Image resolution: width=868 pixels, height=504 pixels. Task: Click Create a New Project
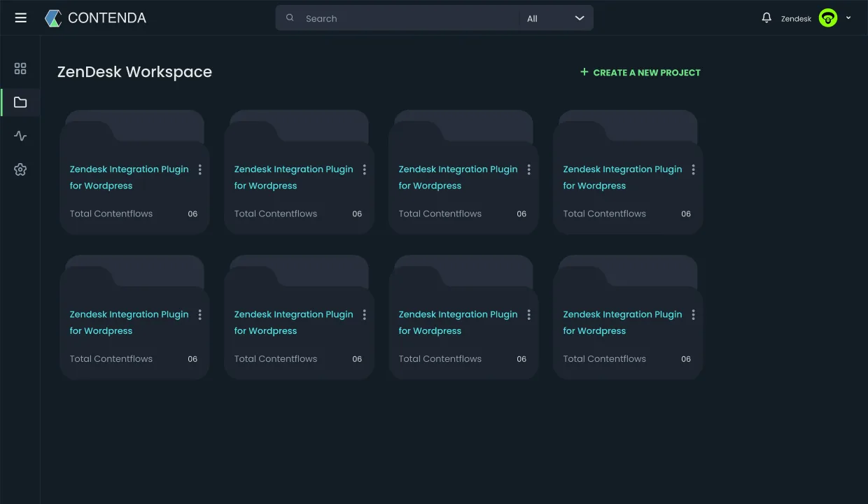click(640, 72)
